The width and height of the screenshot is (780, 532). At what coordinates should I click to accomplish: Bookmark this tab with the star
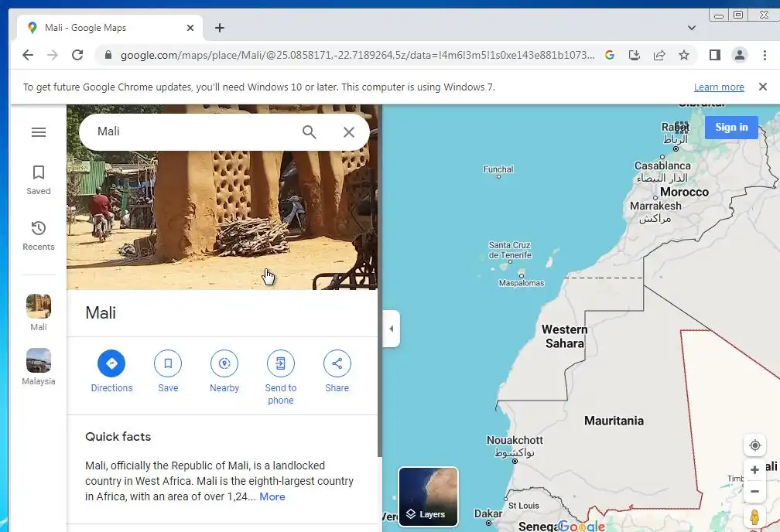(684, 55)
